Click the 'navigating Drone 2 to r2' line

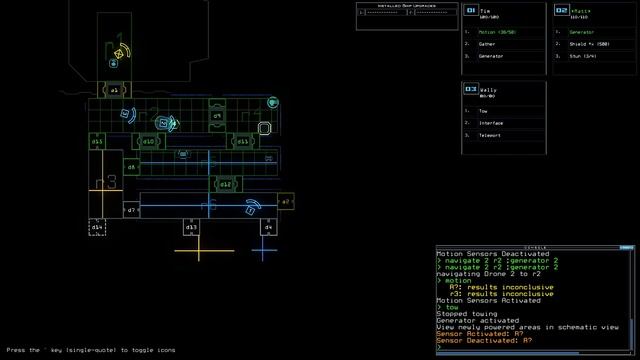(488, 274)
